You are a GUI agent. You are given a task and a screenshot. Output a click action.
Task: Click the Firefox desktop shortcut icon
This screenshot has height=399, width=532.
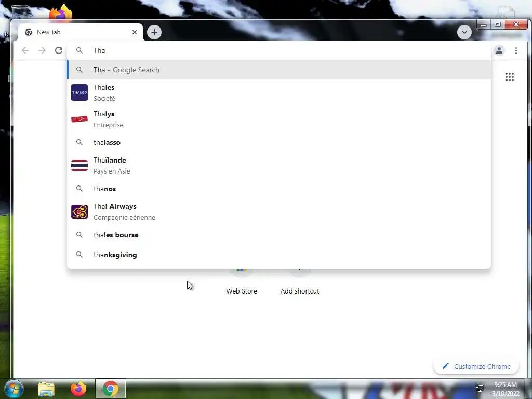point(61,12)
